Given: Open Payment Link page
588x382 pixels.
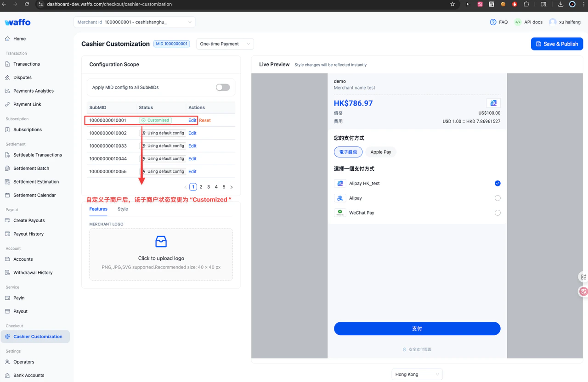Looking at the screenshot, I should click(27, 104).
